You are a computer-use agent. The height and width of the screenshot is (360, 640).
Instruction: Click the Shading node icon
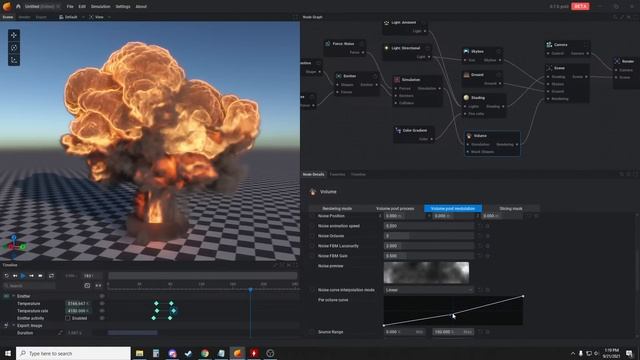click(467, 98)
